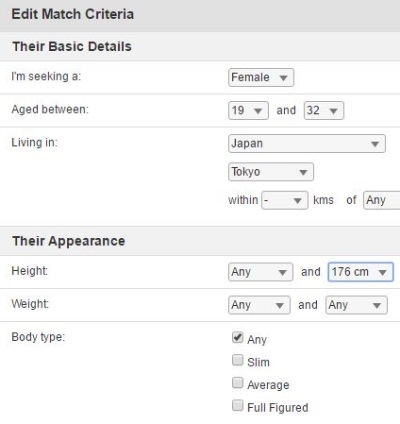Check the Slim body type checkbox
Screen dimensions: 400x424
tap(237, 360)
